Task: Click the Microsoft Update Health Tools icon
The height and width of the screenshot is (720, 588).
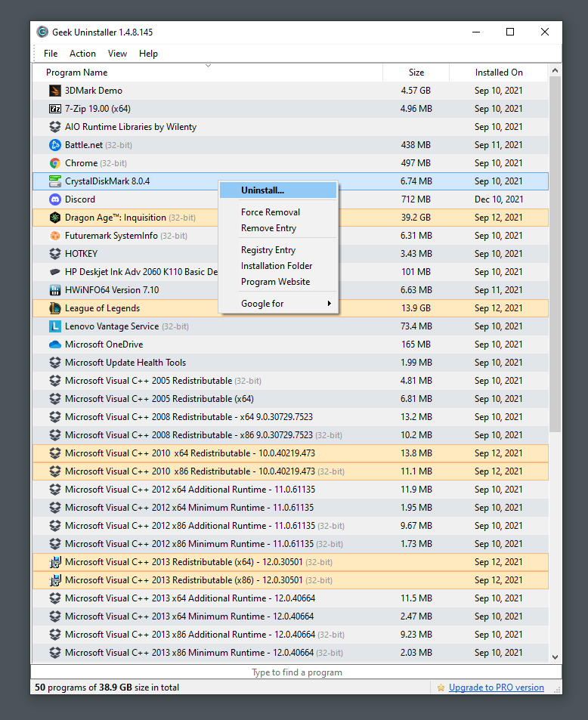Action: (x=55, y=363)
